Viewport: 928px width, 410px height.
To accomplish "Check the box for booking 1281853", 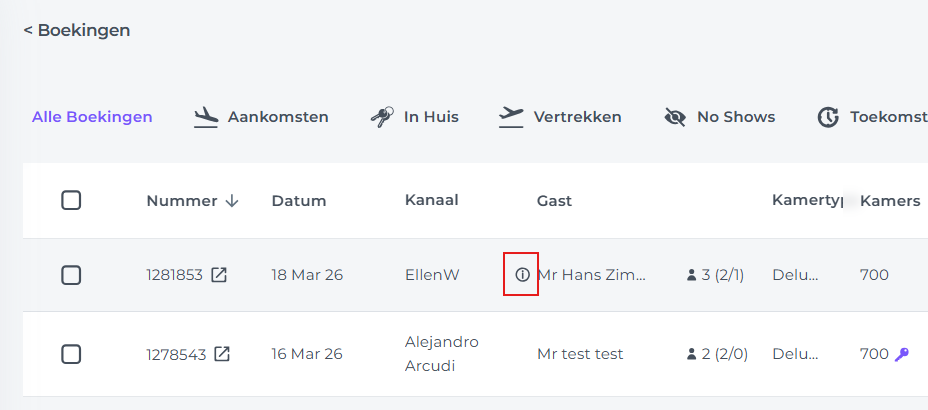I will click(x=71, y=275).
